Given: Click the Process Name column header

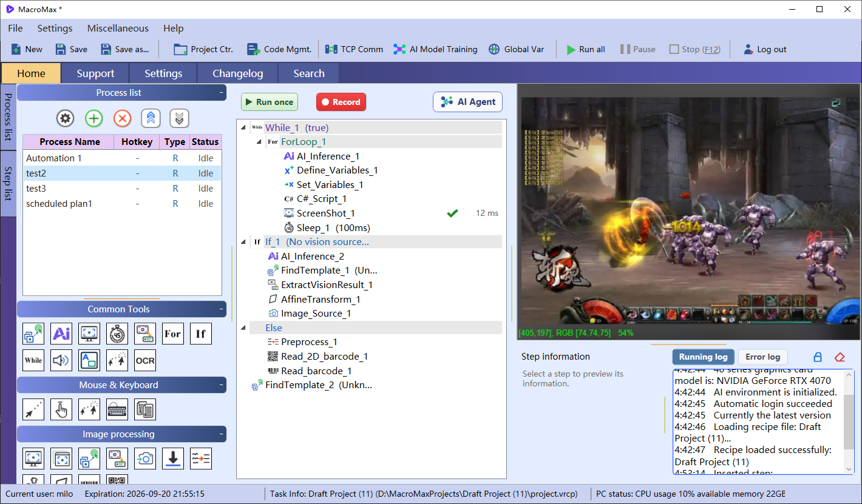Looking at the screenshot, I should pyautogui.click(x=70, y=142).
